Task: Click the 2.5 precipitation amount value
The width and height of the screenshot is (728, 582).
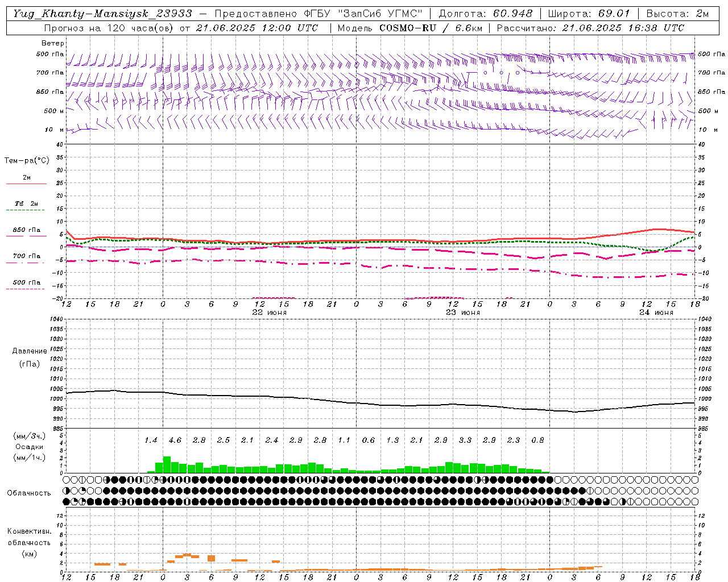Action: coord(224,440)
